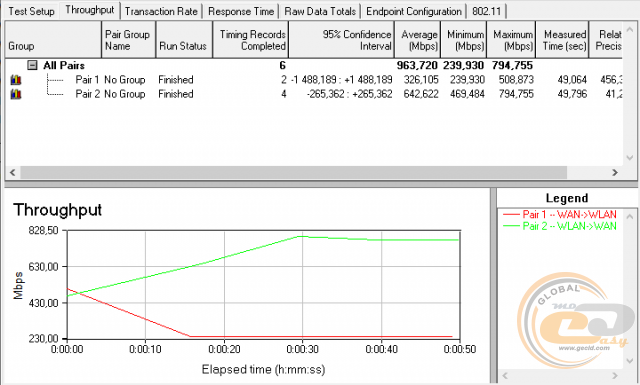Image resolution: width=640 pixels, height=385 pixels.
Task: Click the Legend panel scroll-right arrow
Action: (615, 376)
